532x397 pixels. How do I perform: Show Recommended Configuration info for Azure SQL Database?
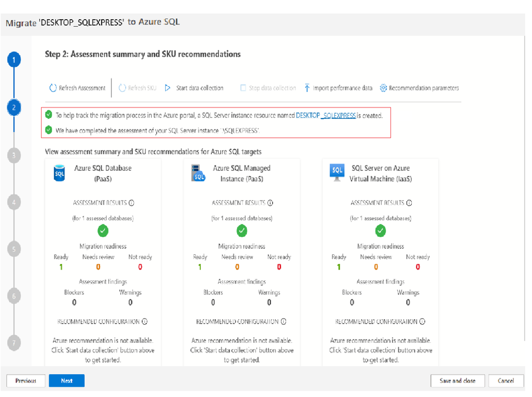[x=145, y=322]
